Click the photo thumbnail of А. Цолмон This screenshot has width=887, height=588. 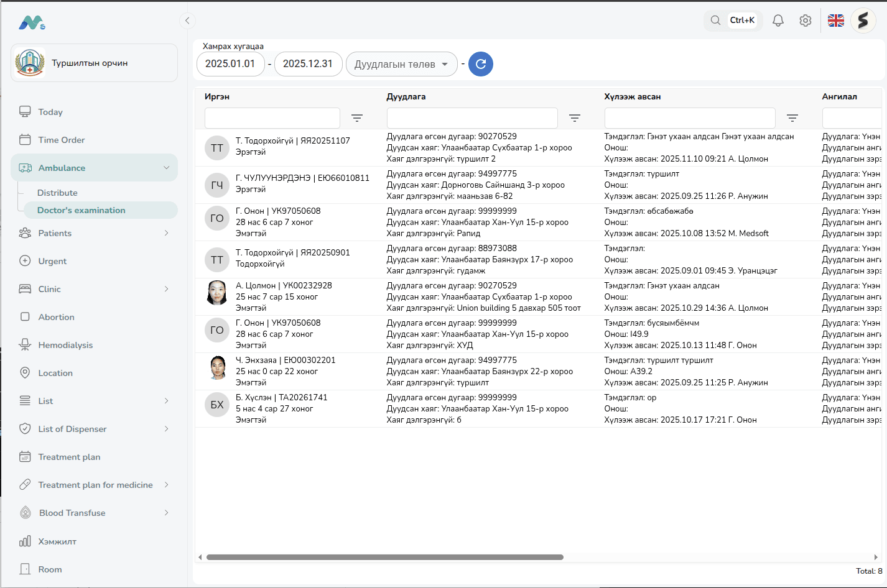216,293
